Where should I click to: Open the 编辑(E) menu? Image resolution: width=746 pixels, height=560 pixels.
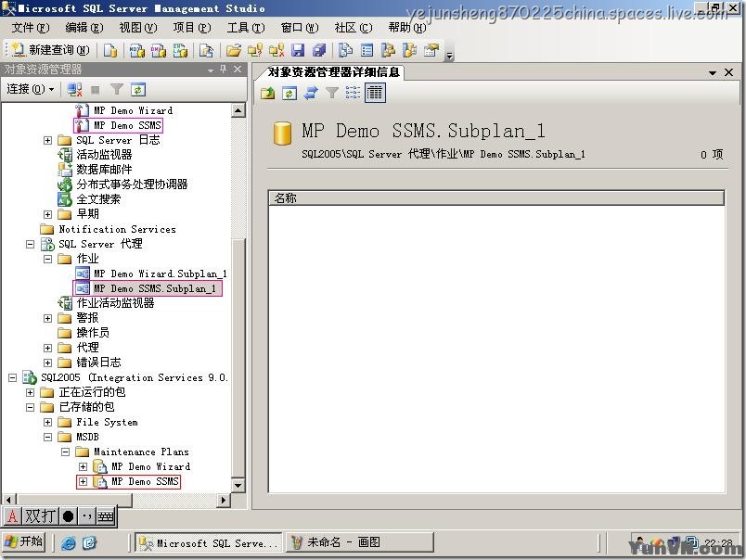[x=84, y=28]
